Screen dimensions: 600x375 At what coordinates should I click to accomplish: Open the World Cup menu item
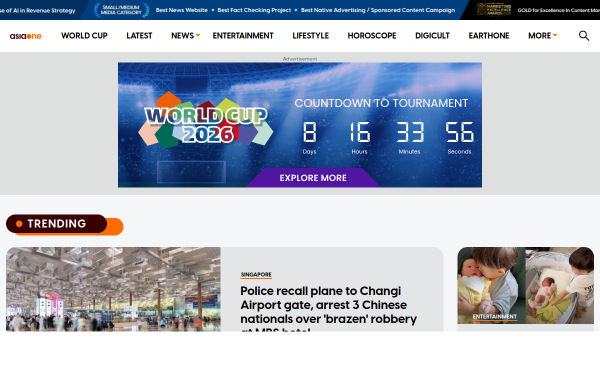(84, 36)
